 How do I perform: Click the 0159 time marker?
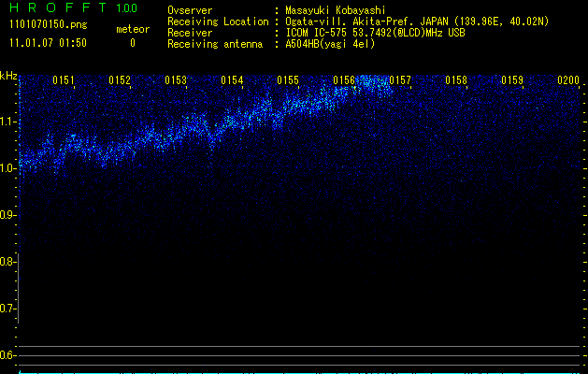[x=512, y=80]
